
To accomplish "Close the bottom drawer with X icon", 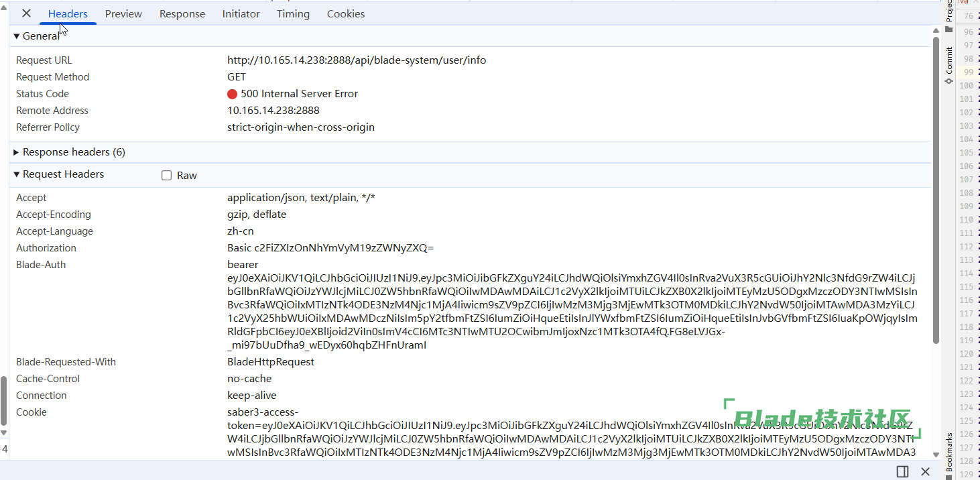I will (926, 471).
